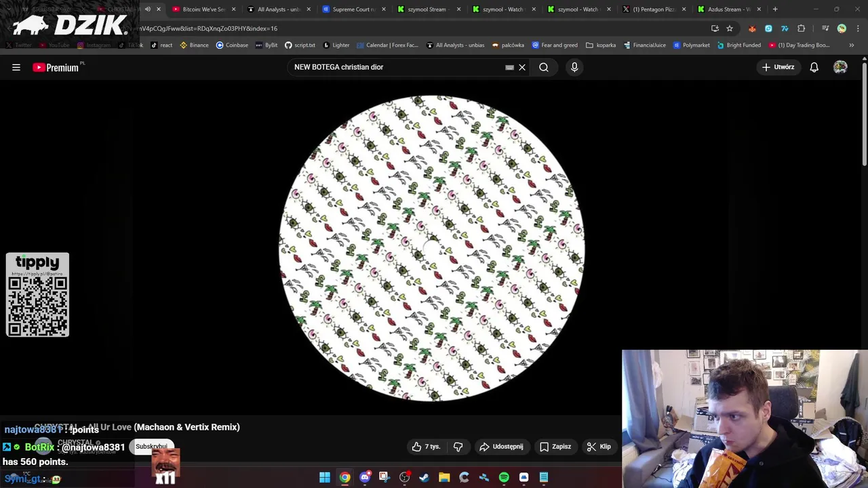Image resolution: width=868 pixels, height=488 pixels.
Task: Open the YouTube guide hamburger menu
Action: (x=16, y=67)
